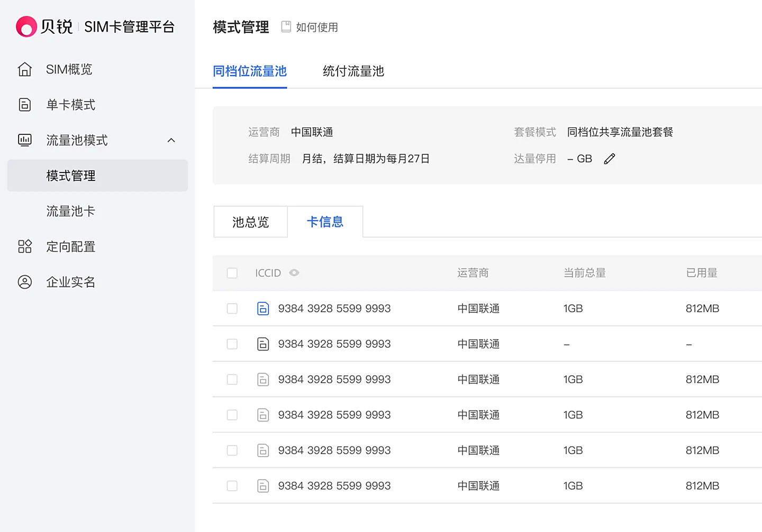Click the blue SIM icon in first row
This screenshot has height=532, width=762.
tap(263, 309)
